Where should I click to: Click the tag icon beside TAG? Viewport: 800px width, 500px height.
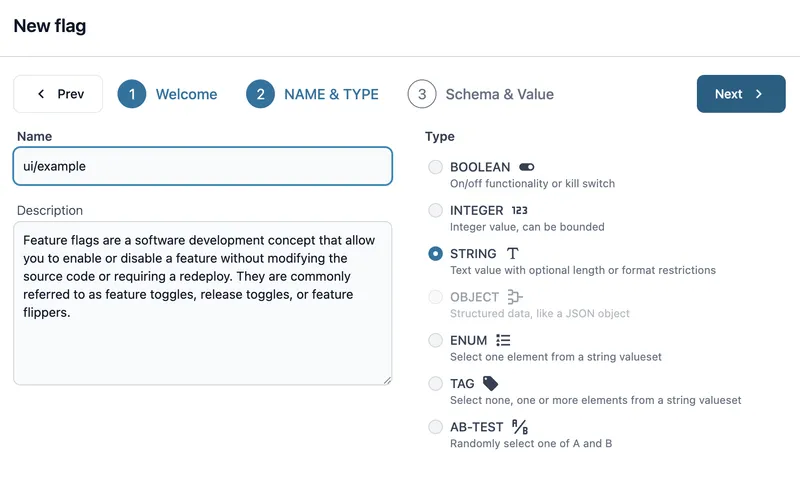pos(490,383)
